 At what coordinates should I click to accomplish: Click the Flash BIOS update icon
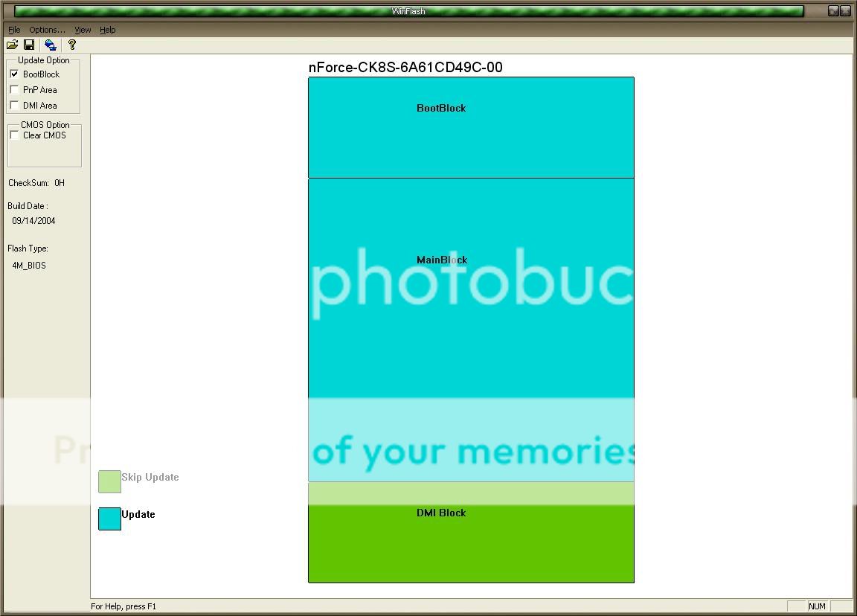[x=50, y=45]
